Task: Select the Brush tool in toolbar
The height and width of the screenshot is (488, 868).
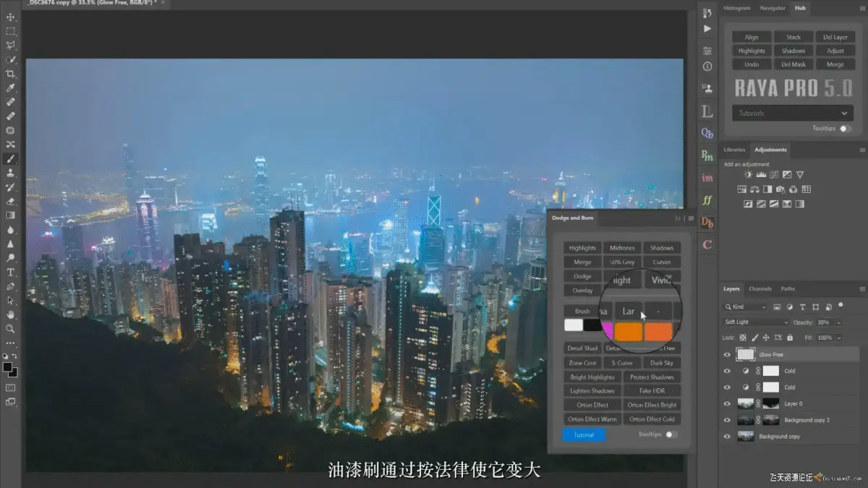Action: (10, 159)
